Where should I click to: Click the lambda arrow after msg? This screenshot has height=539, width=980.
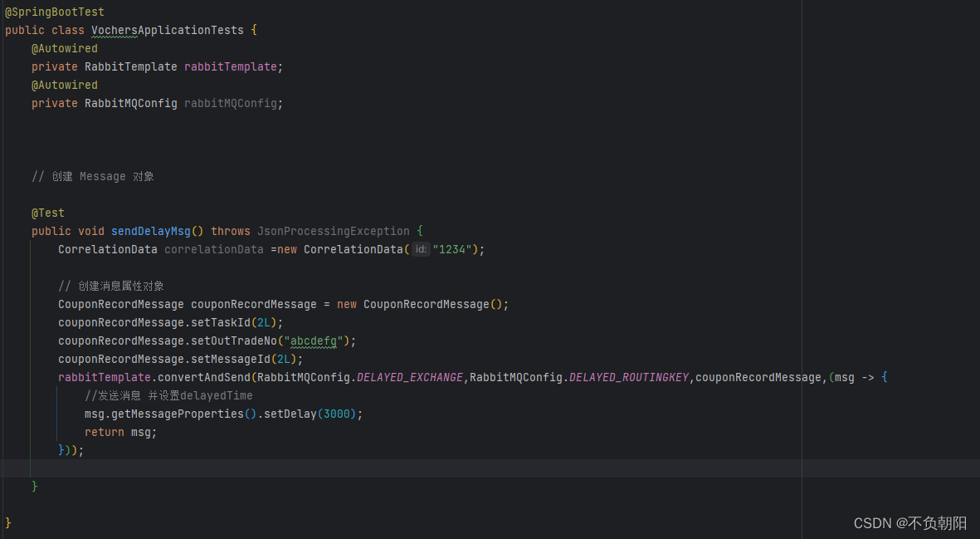868,377
